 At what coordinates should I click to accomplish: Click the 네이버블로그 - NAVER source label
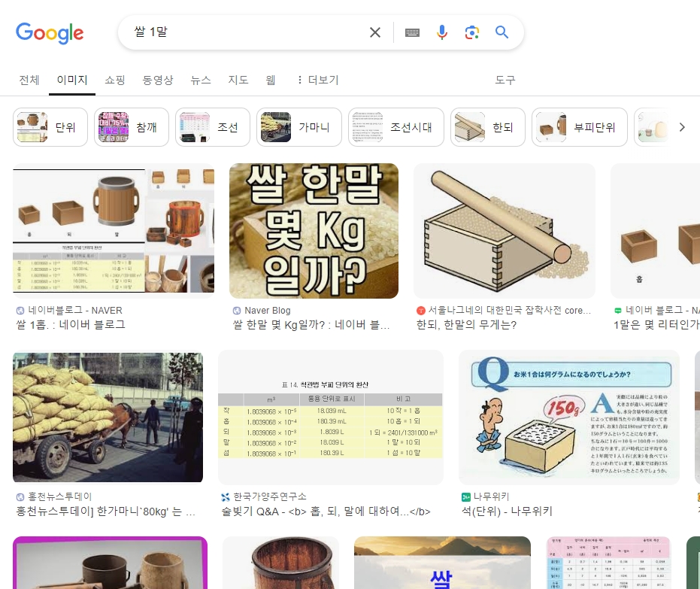75,311
